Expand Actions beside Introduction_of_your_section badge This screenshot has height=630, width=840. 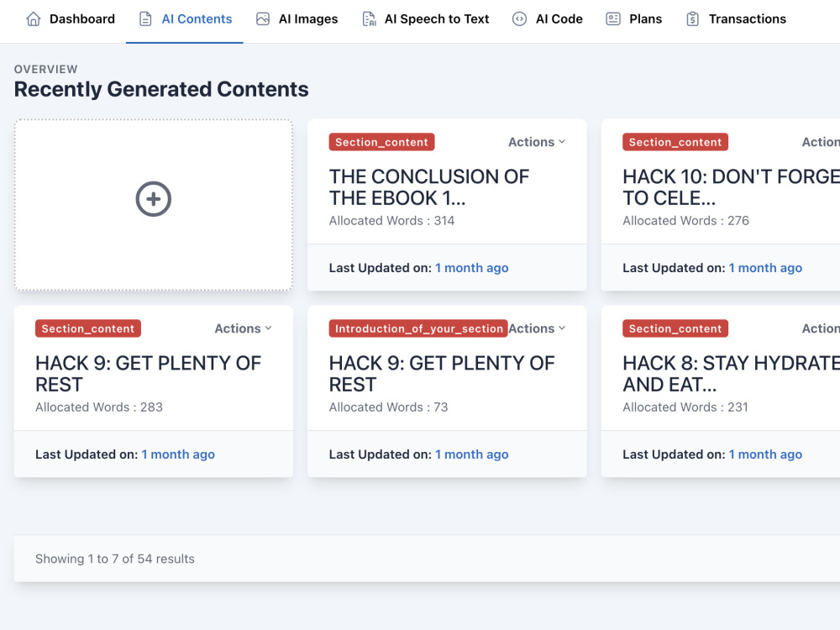[535, 328]
